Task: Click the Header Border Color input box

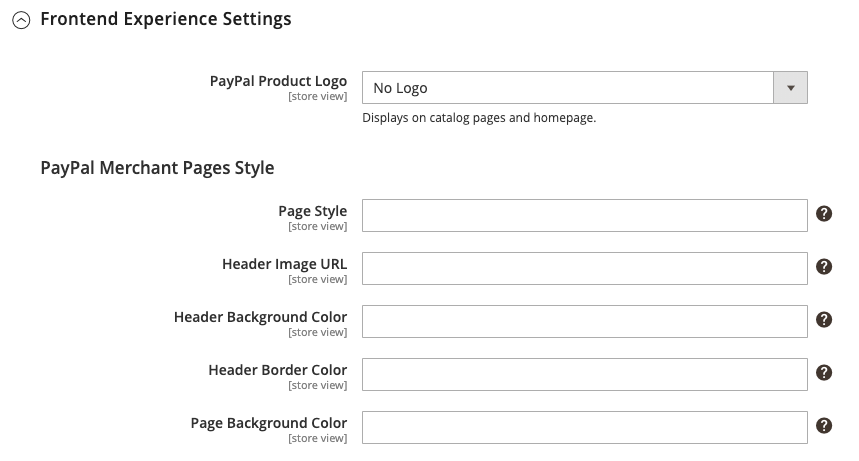Action: tap(585, 374)
